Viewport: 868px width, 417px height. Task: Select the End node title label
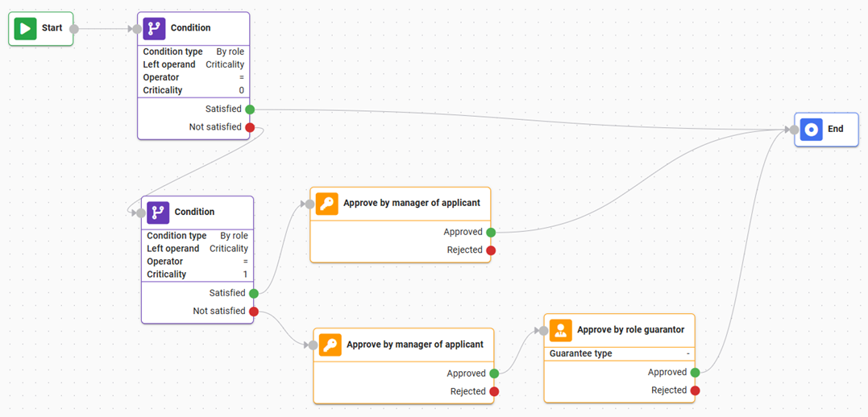[836, 129]
